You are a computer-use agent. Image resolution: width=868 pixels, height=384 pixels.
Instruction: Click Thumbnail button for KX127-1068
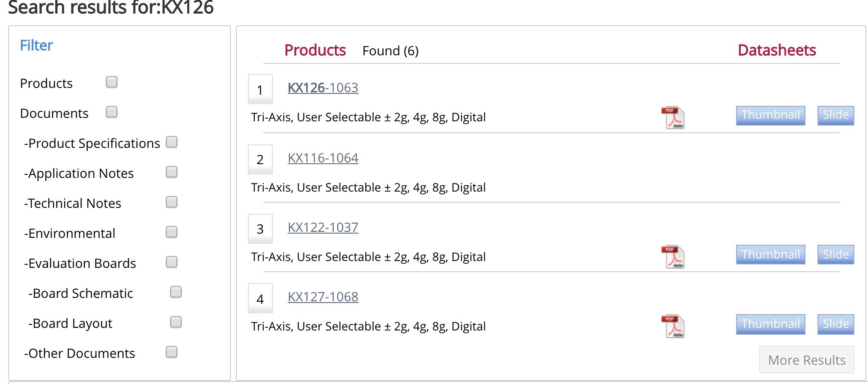tap(771, 324)
